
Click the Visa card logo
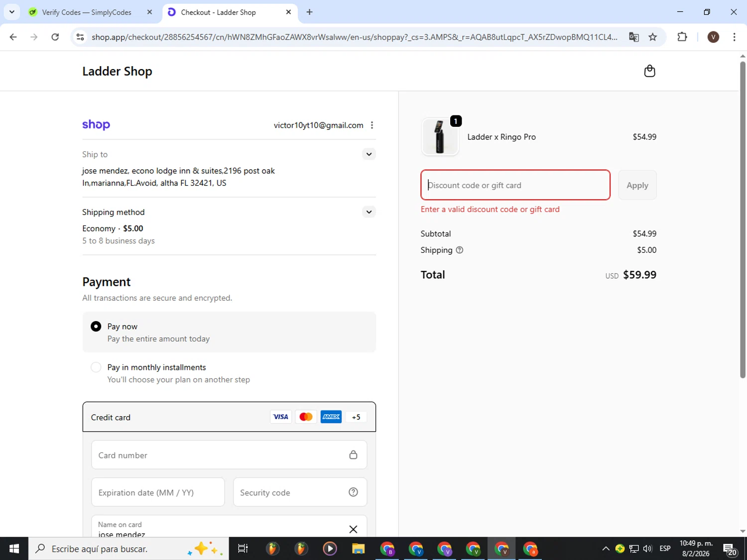281,417
